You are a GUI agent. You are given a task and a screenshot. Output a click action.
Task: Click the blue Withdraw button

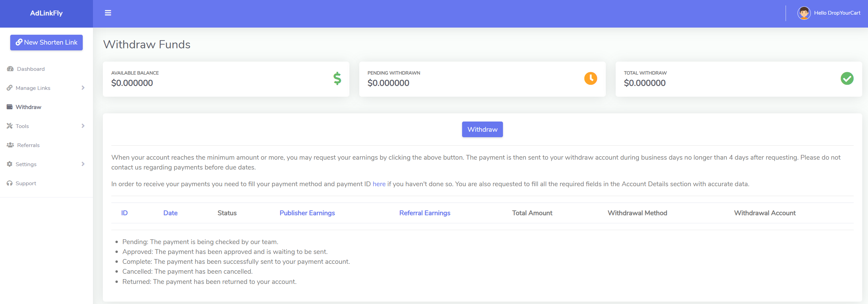[x=482, y=129]
